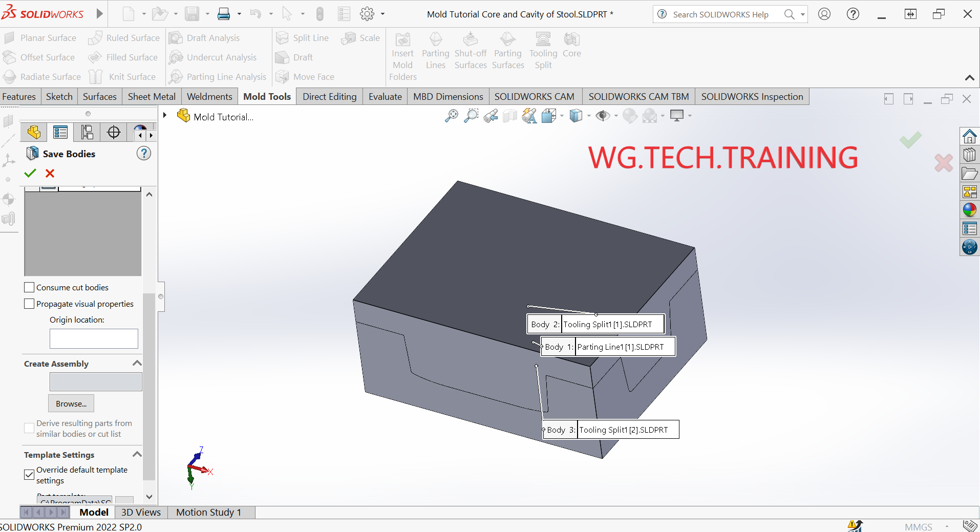
Task: Click the Origin location input field
Action: point(94,338)
